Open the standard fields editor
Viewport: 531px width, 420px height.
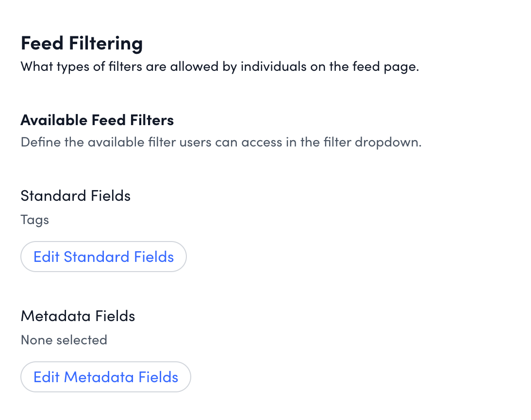[x=103, y=257]
